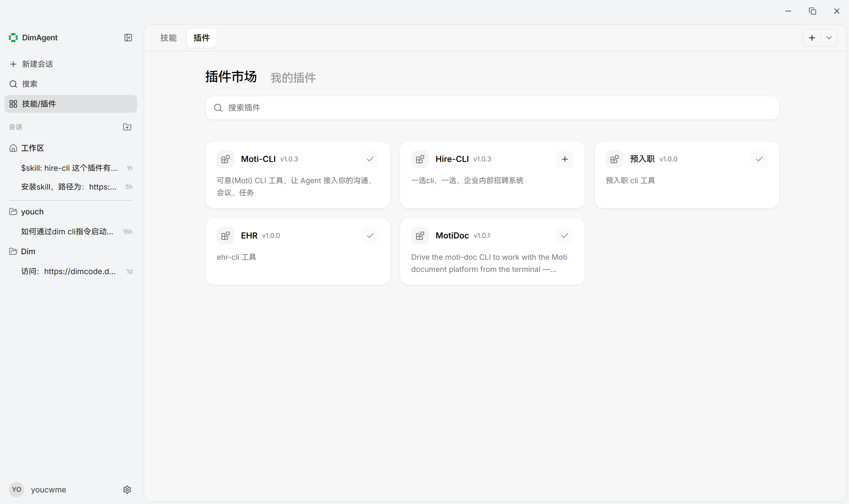
Task: Add a new folder next to 会话
Action: tap(127, 127)
